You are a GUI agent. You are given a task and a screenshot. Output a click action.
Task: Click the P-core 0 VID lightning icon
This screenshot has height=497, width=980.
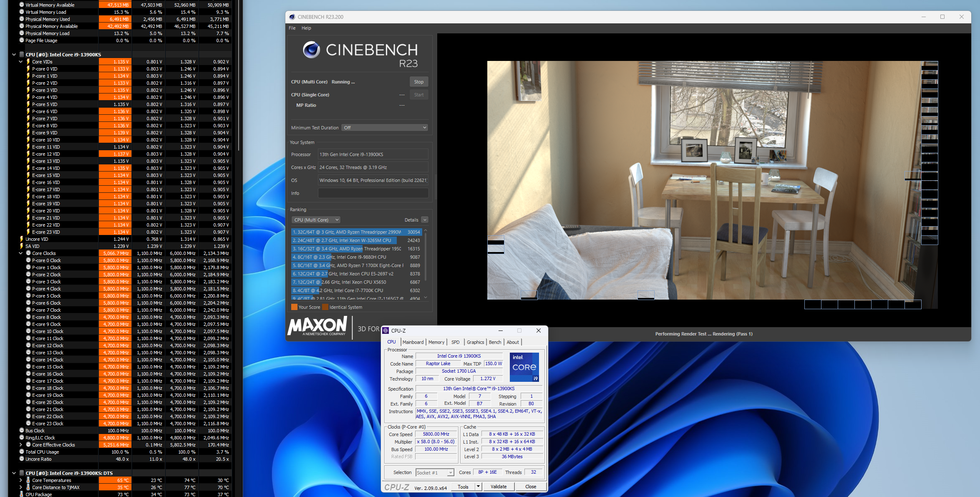pos(28,69)
